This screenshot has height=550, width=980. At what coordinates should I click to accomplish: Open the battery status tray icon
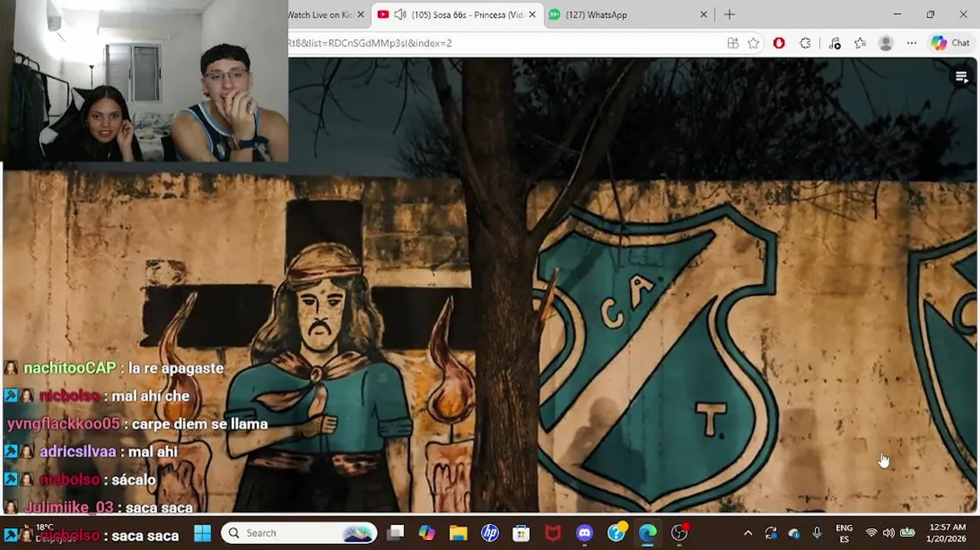click(x=907, y=533)
